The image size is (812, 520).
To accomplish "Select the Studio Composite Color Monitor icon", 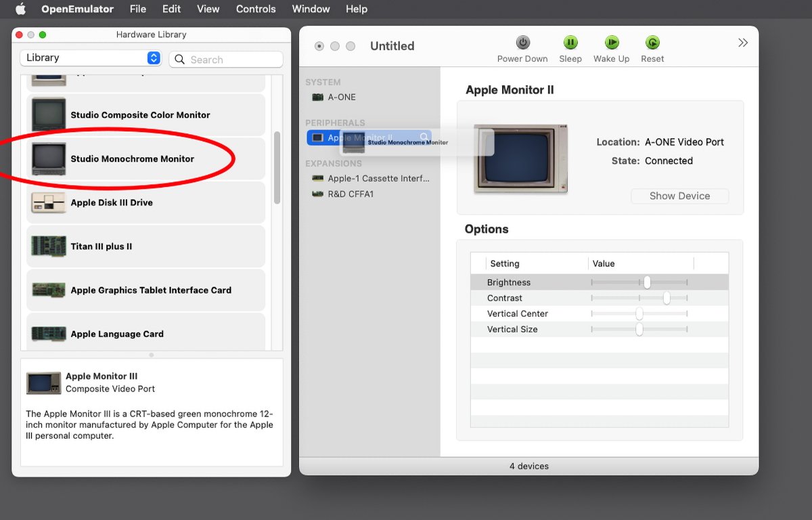I will pyautogui.click(x=49, y=115).
